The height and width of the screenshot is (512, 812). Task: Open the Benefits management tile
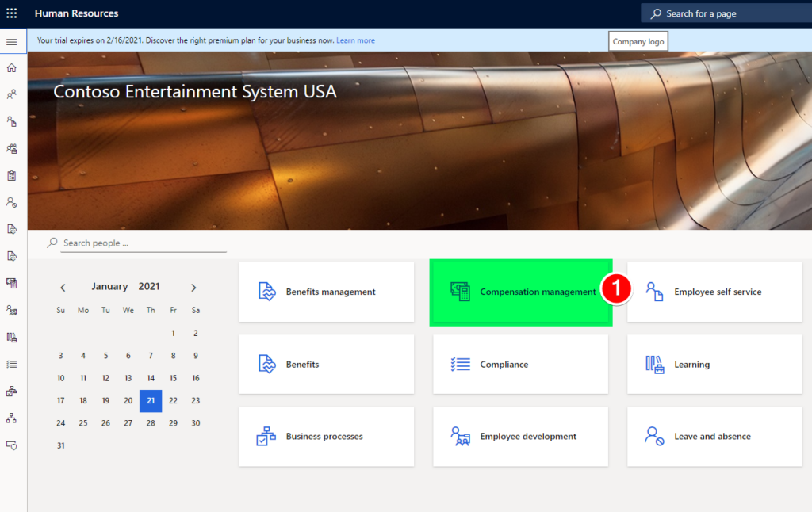(326, 292)
